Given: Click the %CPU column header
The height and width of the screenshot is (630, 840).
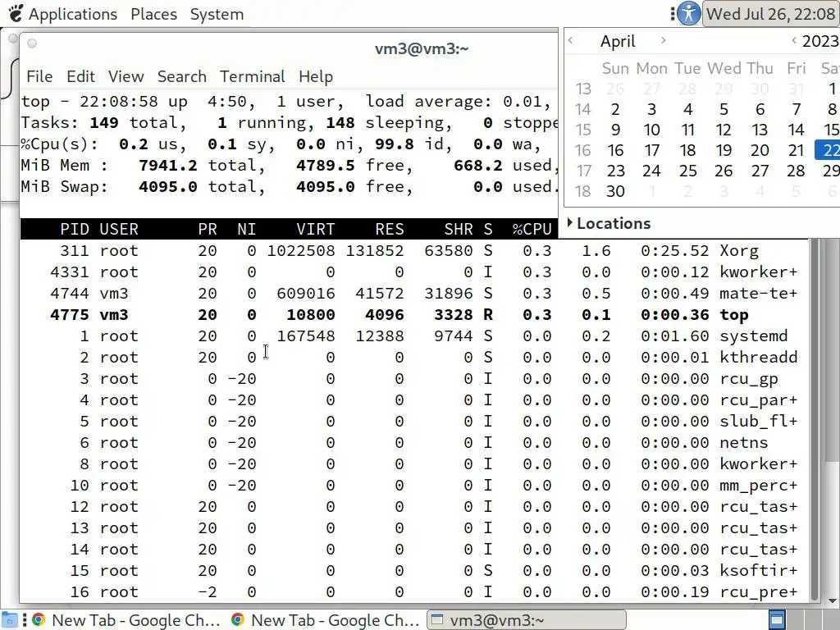Looking at the screenshot, I should 532,230.
